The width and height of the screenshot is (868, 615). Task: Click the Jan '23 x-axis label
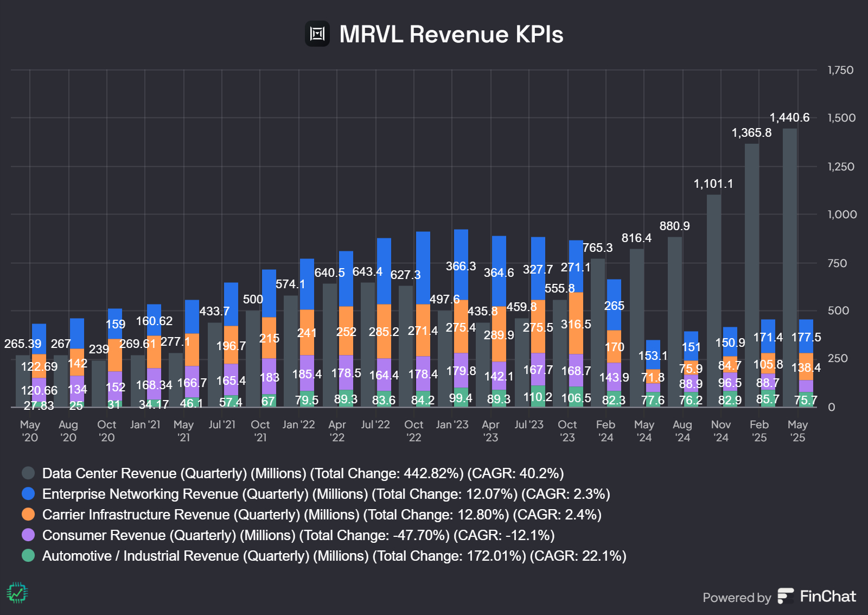452,424
